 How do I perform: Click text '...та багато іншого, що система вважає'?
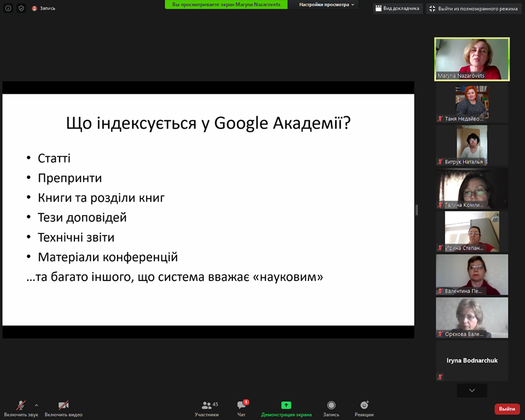coord(138,277)
